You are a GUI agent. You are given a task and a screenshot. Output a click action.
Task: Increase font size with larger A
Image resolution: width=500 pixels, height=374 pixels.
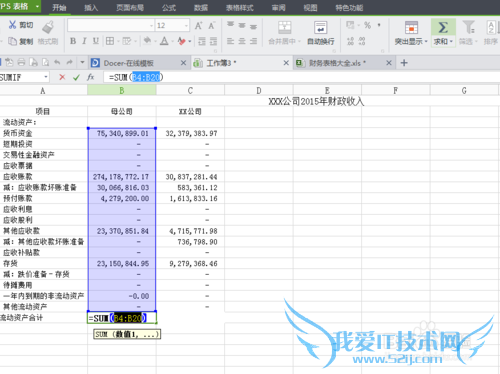coord(198,25)
